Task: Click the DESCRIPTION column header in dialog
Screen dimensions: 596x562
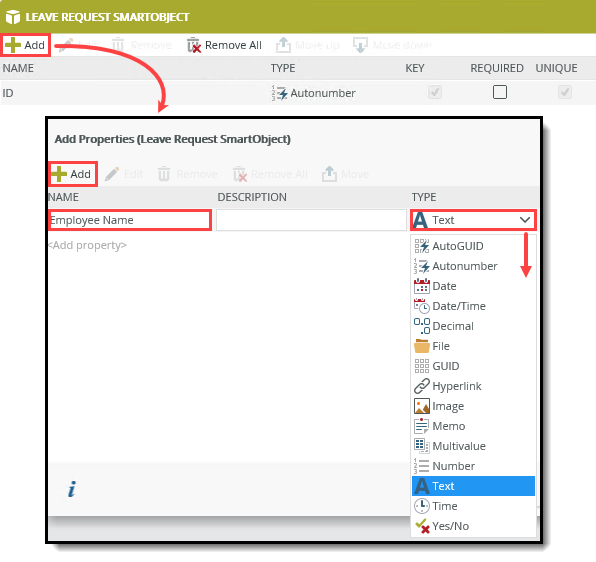Action: [252, 197]
